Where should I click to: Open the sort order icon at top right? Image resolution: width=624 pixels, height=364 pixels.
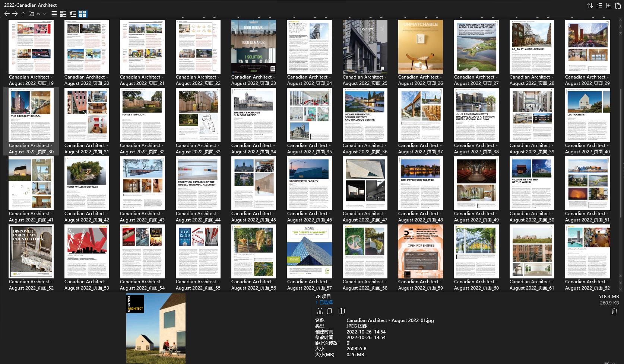(590, 6)
